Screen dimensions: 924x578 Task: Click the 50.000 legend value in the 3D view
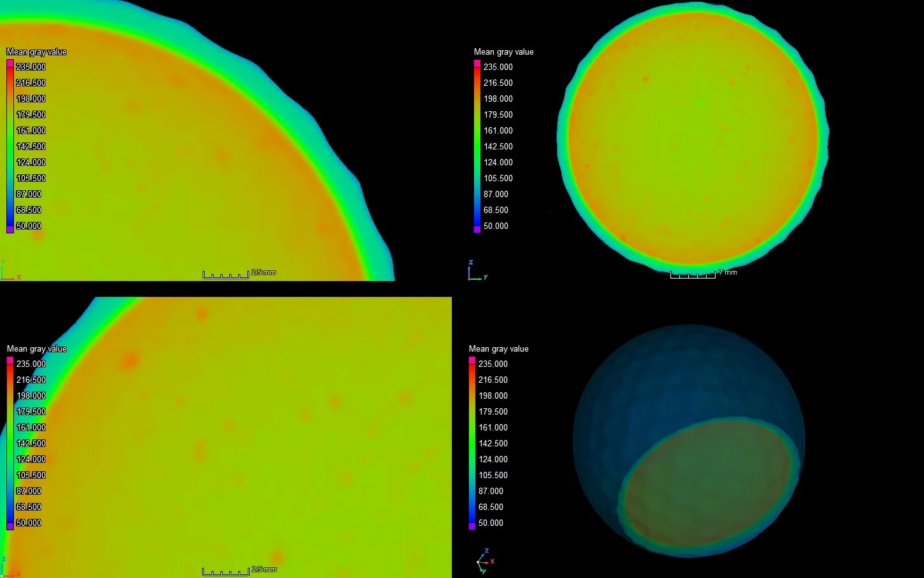pos(491,523)
